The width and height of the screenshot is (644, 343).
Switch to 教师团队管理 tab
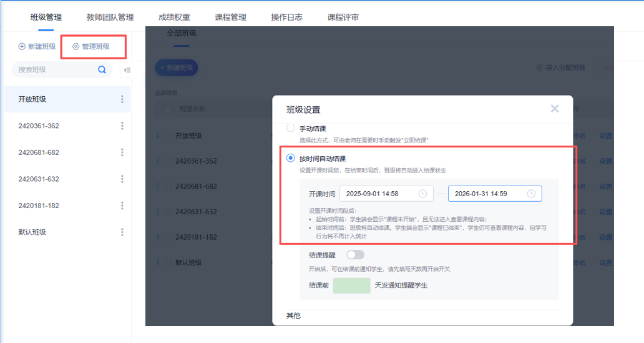[110, 17]
